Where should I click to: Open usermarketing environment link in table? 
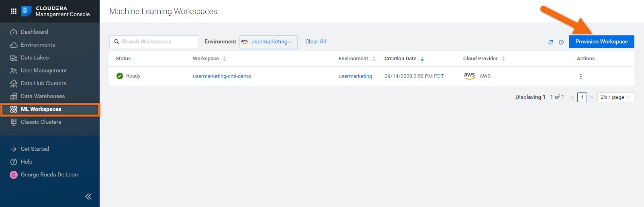pyautogui.click(x=355, y=76)
